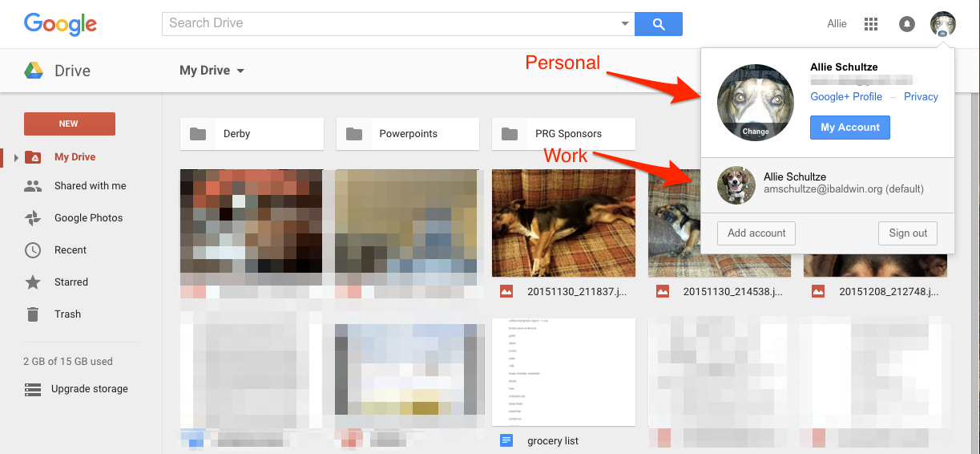
Task: Click the Upgrade storage icon
Action: [x=33, y=389]
